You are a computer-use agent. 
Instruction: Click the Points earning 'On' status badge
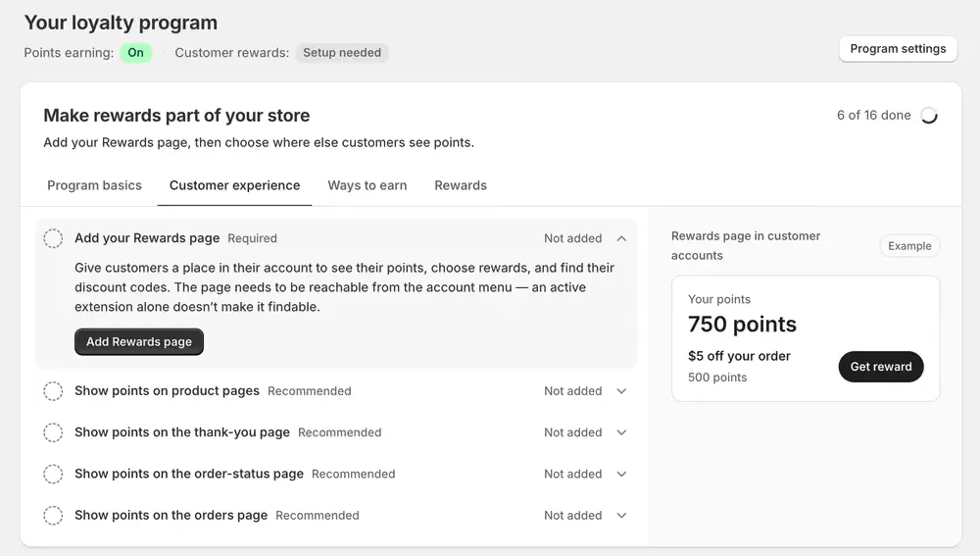click(135, 53)
